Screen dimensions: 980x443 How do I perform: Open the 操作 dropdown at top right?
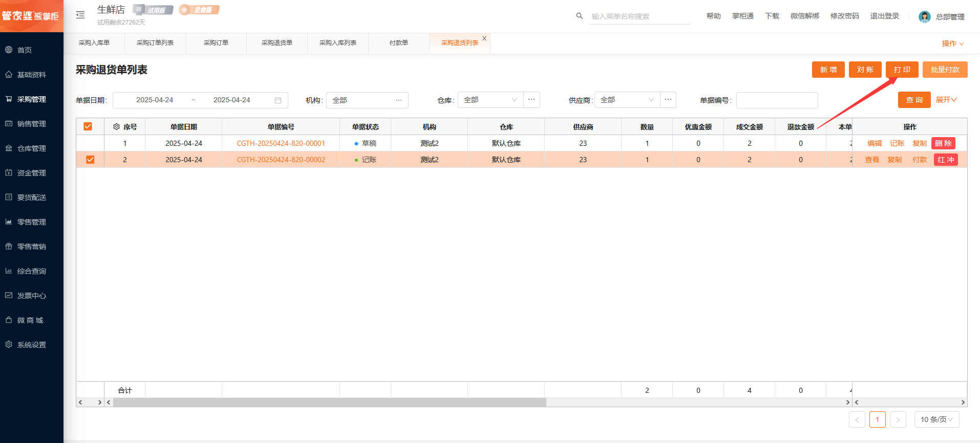[x=952, y=43]
